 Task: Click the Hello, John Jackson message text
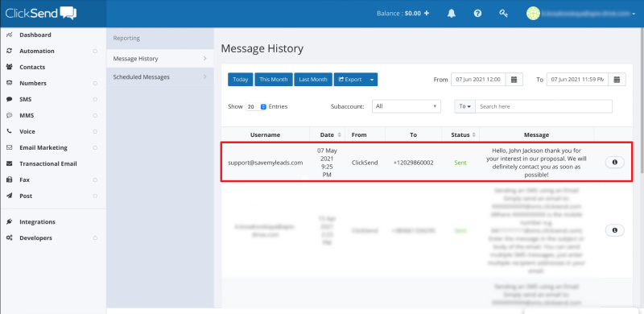click(536, 163)
